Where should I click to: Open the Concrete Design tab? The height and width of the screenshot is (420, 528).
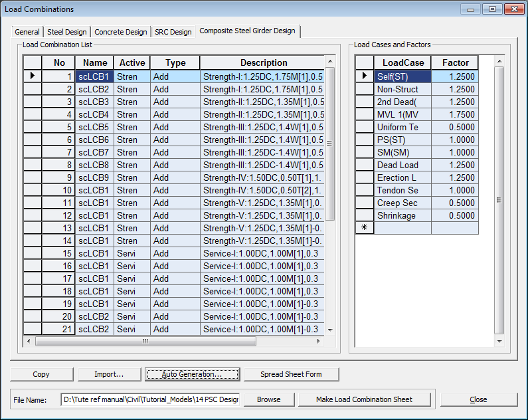coord(121,32)
